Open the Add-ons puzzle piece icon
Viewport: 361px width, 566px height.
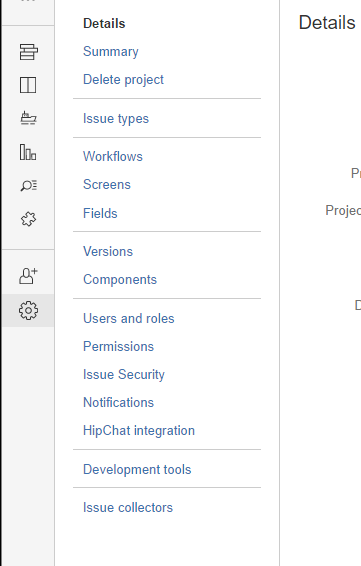click(x=28, y=219)
